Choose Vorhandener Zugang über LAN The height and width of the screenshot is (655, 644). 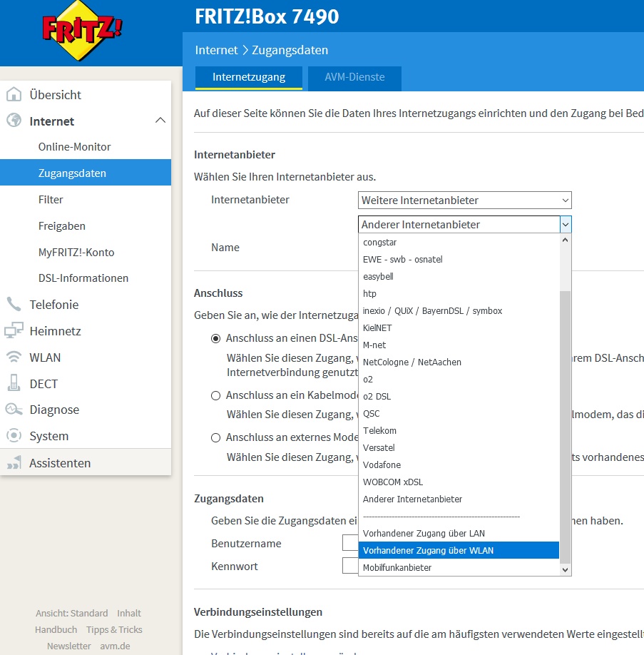(x=459, y=534)
